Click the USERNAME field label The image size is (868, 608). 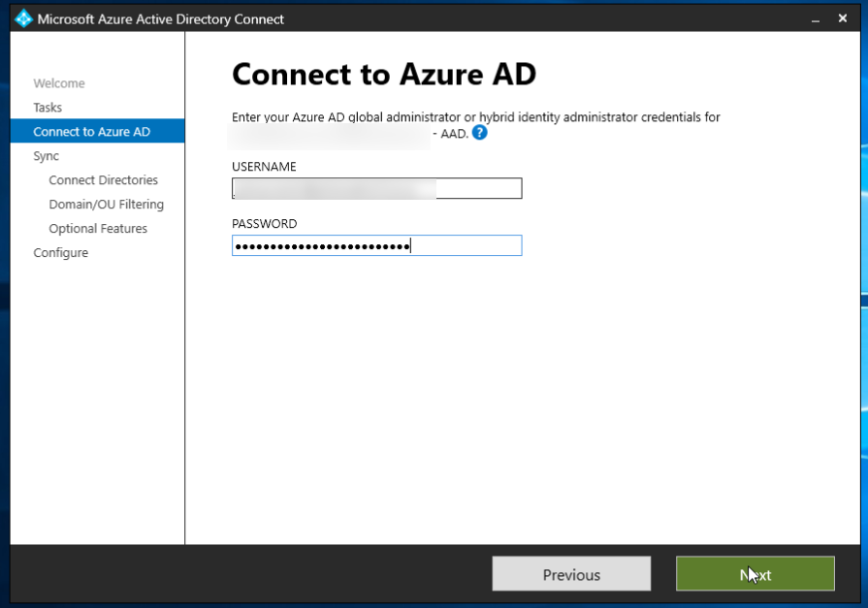point(264,167)
